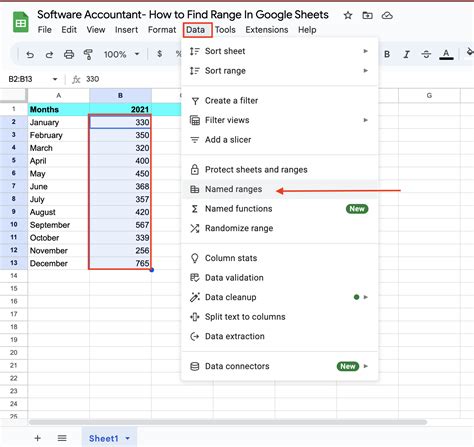
Task: Expand the Data cleanup submenu
Action: (x=366, y=297)
